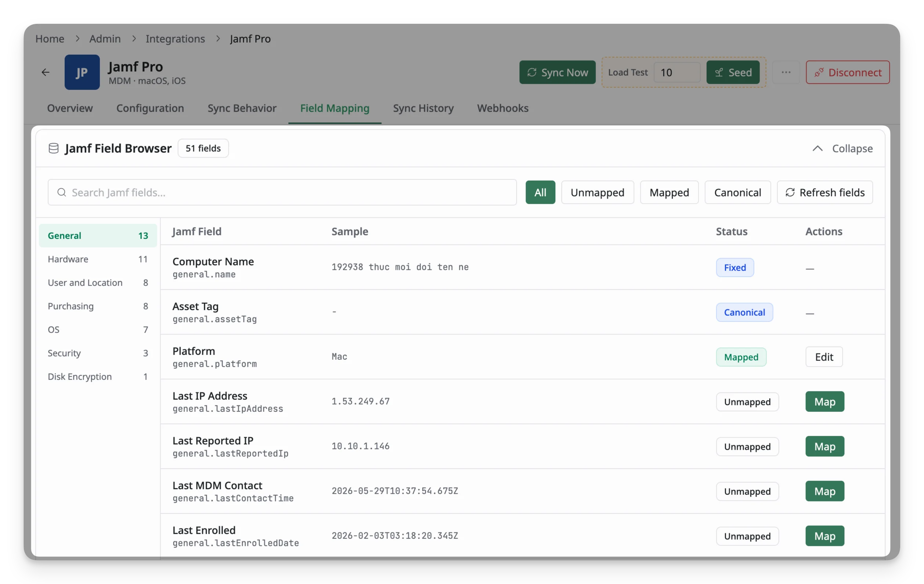The width and height of the screenshot is (924, 584).
Task: Set the Load Test count field
Action: click(677, 72)
